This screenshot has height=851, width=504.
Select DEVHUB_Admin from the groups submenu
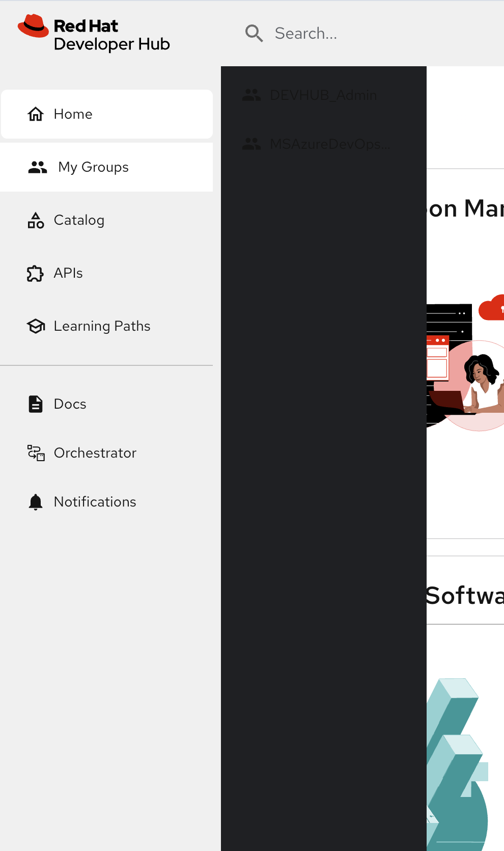point(323,95)
